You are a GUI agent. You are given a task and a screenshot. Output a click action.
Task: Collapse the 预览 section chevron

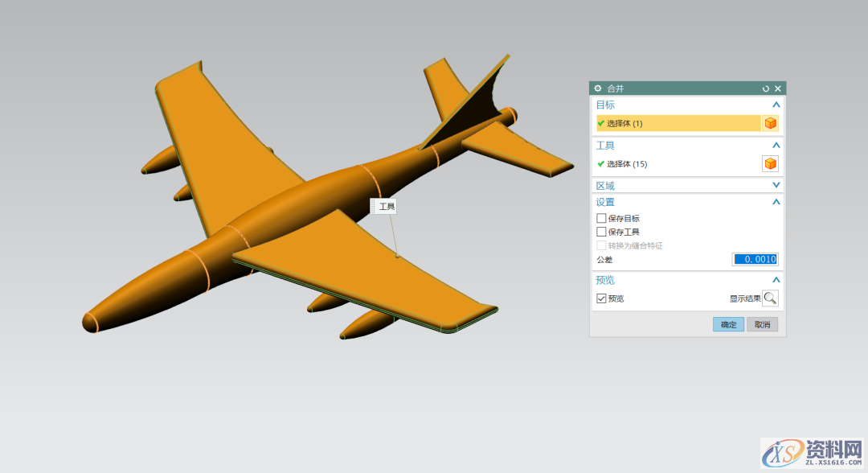tap(776, 280)
